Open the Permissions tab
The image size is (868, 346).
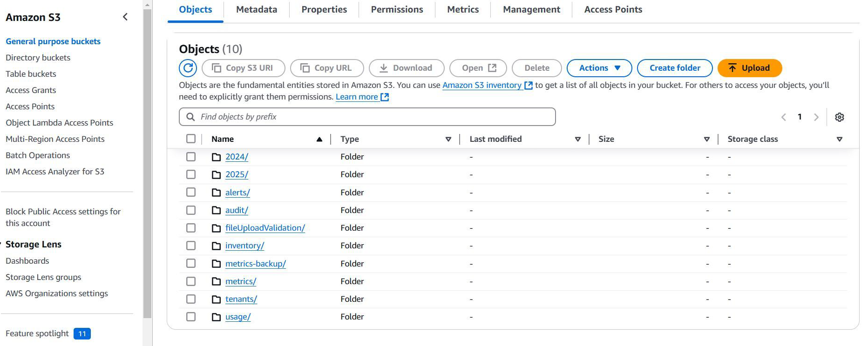(x=397, y=10)
